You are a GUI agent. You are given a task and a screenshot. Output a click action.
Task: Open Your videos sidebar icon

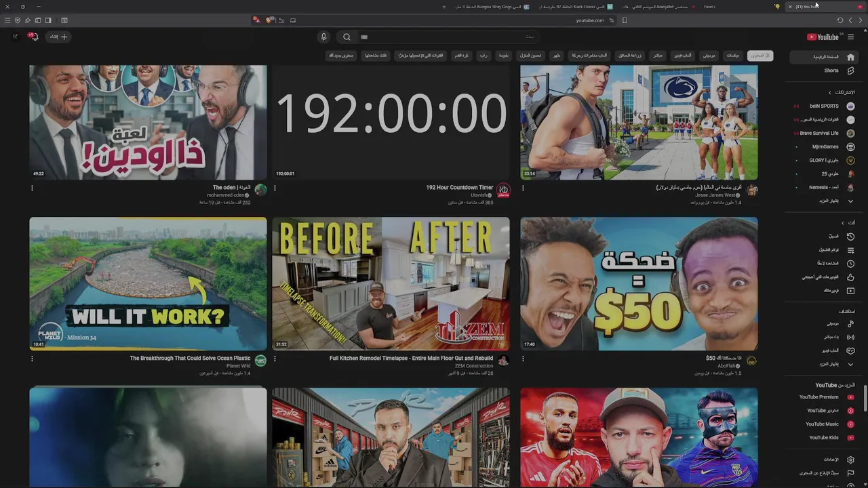(850, 291)
